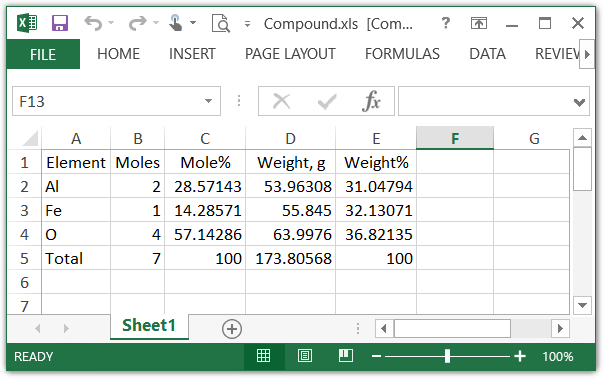Open Customize Quick Access Toolbar dropdown
The image size is (606, 380).
point(247,24)
